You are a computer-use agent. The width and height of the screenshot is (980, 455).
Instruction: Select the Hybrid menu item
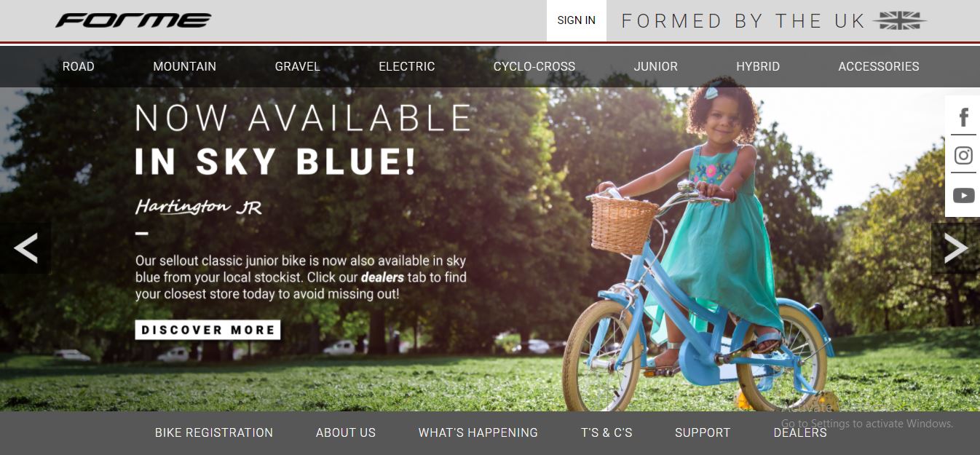pyautogui.click(x=757, y=66)
